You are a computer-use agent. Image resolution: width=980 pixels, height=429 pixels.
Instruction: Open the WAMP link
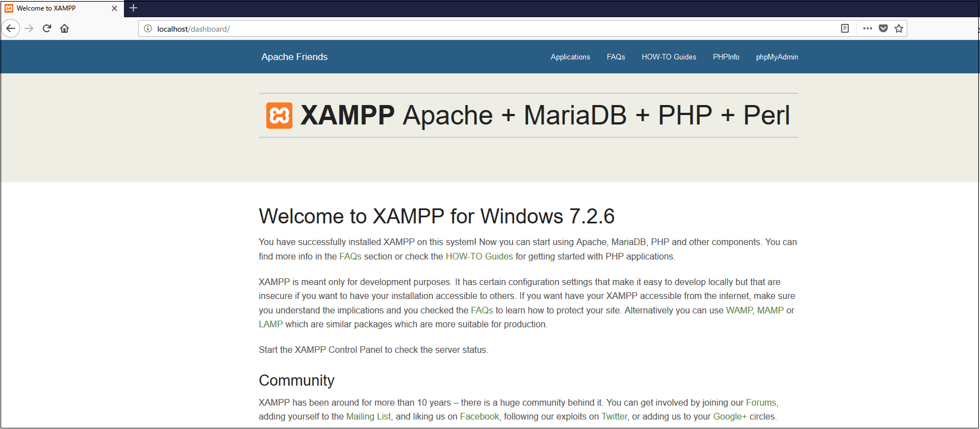[739, 310]
